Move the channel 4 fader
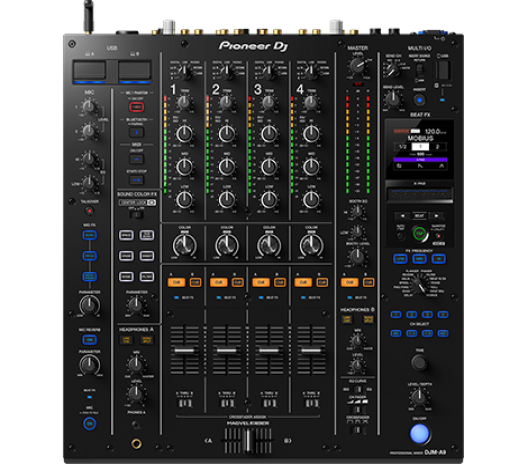 coord(311,350)
